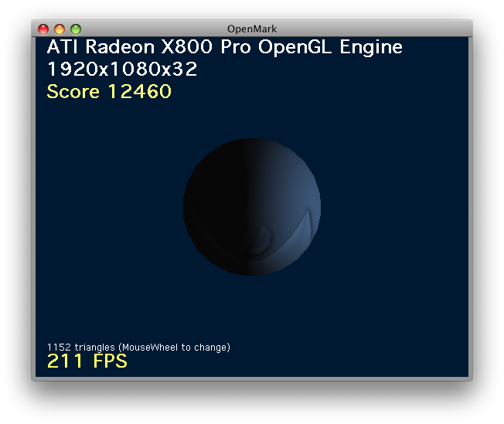Click the Score 12460 readout

click(109, 91)
